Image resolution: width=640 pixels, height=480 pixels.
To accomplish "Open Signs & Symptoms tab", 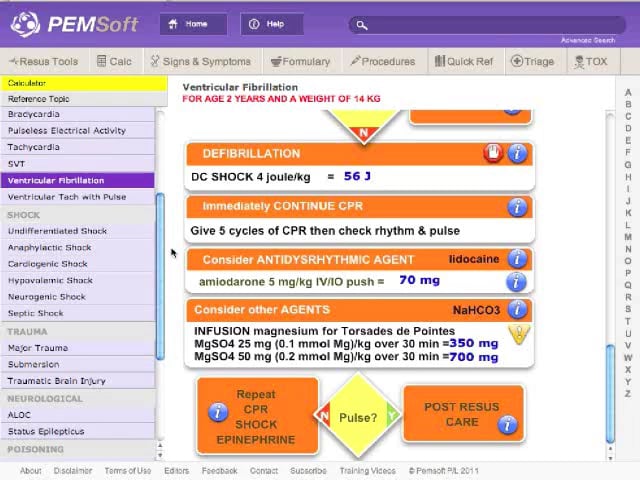I will point(202,62).
